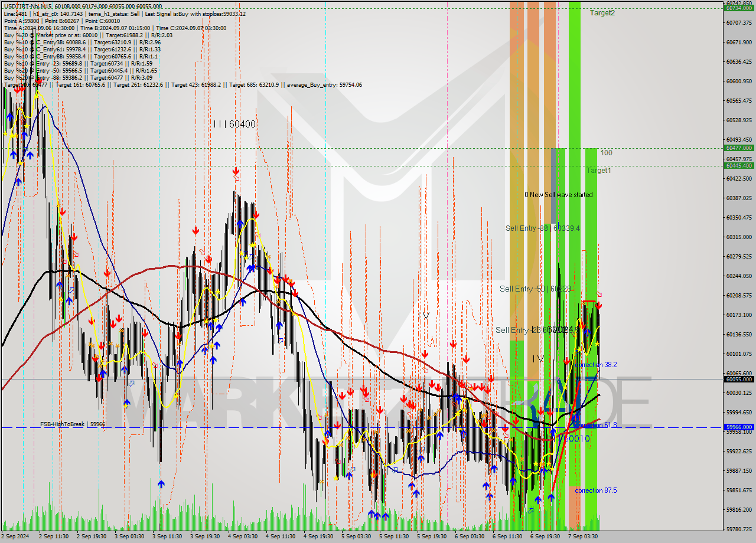
Task: Click the 60707.375 price axis label
Action: click(x=740, y=22)
